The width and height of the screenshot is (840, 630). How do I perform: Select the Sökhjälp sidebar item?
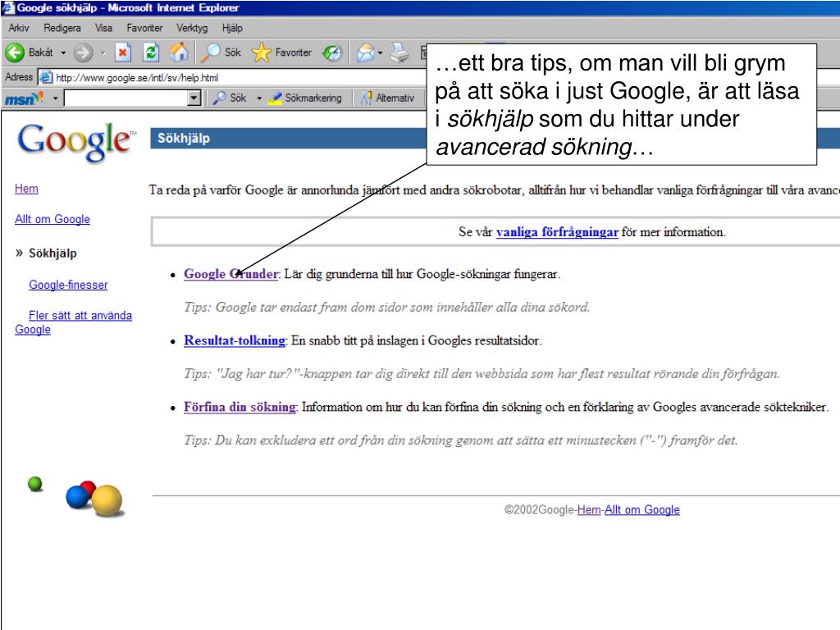click(52, 253)
